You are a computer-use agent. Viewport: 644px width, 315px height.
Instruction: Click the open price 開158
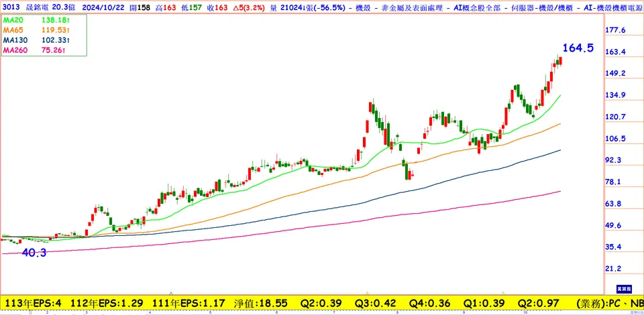tap(142, 7)
